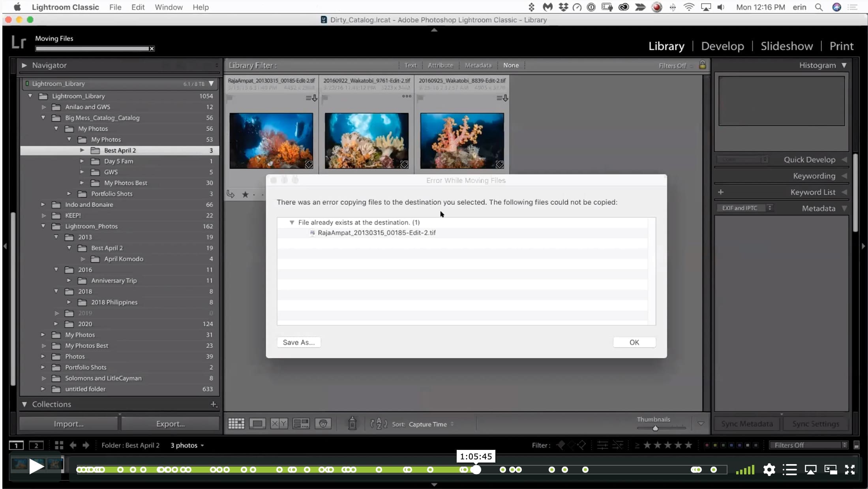Image resolution: width=868 pixels, height=489 pixels.
Task: Open the File menu
Action: click(115, 7)
